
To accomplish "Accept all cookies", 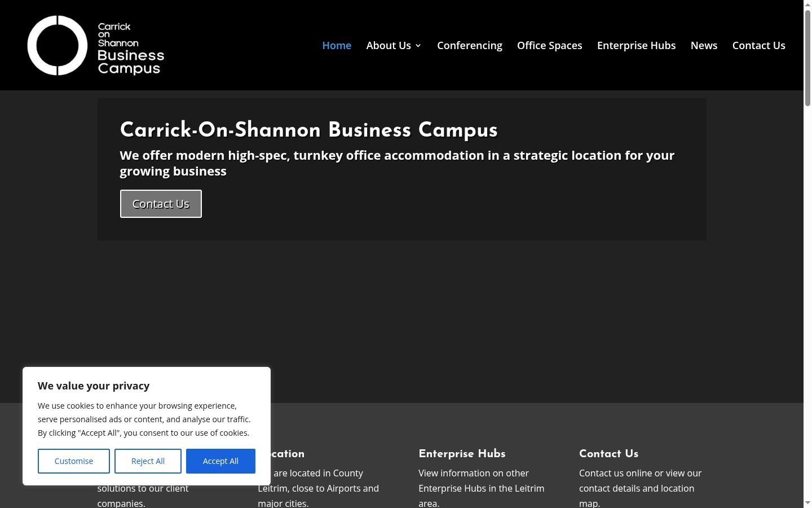I will click(x=220, y=461).
